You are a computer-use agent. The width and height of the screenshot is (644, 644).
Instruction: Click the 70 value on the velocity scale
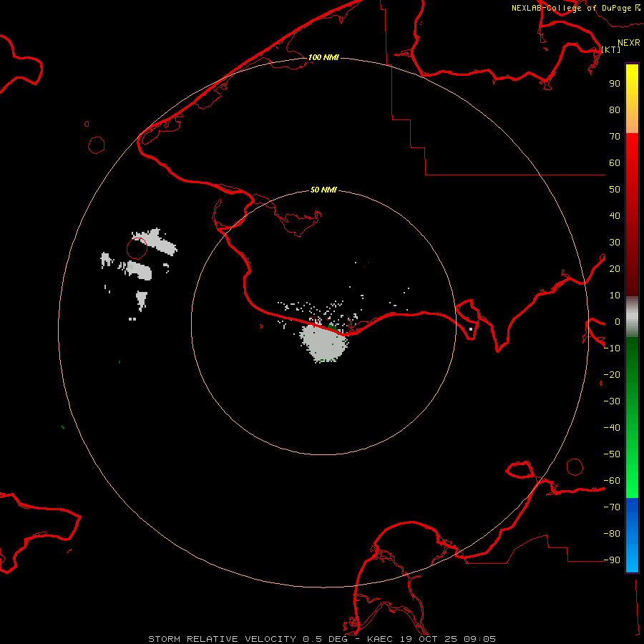click(x=615, y=137)
